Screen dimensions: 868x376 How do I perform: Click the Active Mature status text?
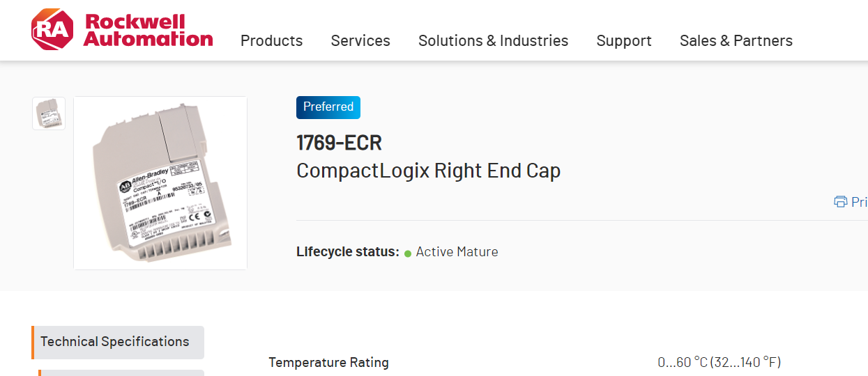(x=457, y=252)
